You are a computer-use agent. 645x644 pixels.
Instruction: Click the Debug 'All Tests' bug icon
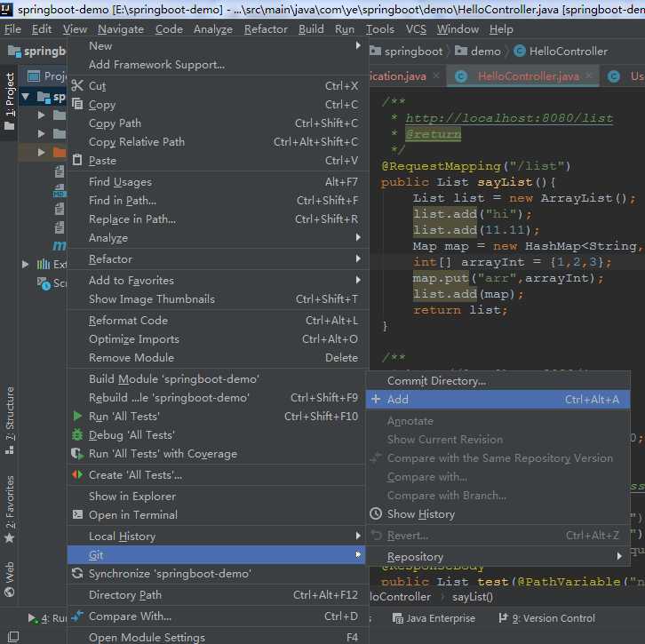click(x=77, y=434)
